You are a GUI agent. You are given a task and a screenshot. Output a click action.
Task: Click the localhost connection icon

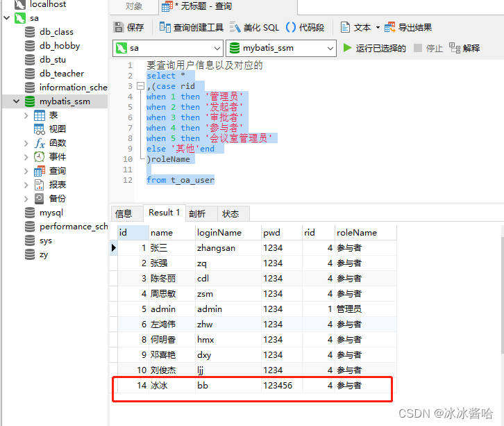[x=20, y=4]
